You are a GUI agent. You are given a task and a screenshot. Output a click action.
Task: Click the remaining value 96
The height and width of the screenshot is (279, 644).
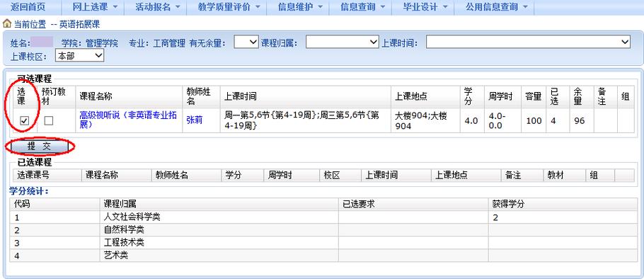pos(580,121)
